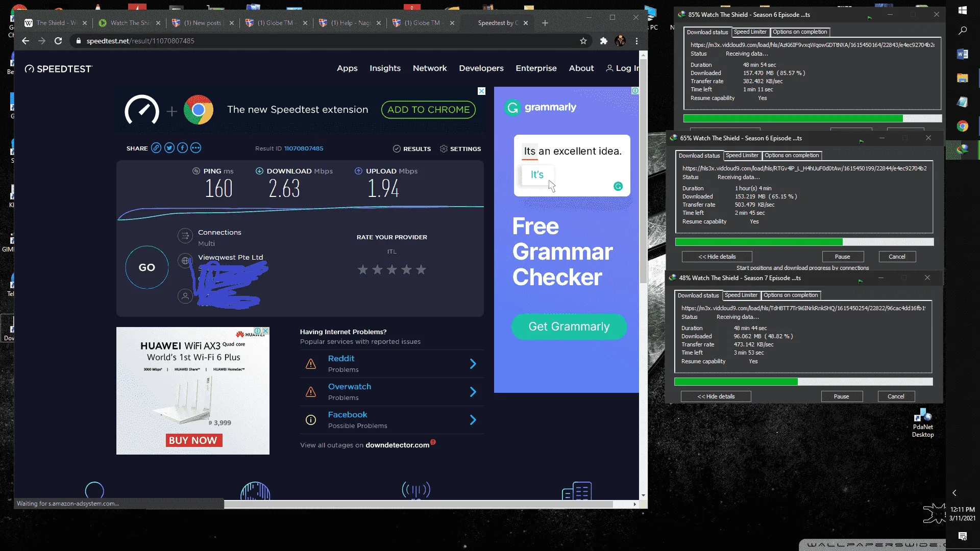980x551 pixels.
Task: Reload the speedtest page
Action: (58, 41)
